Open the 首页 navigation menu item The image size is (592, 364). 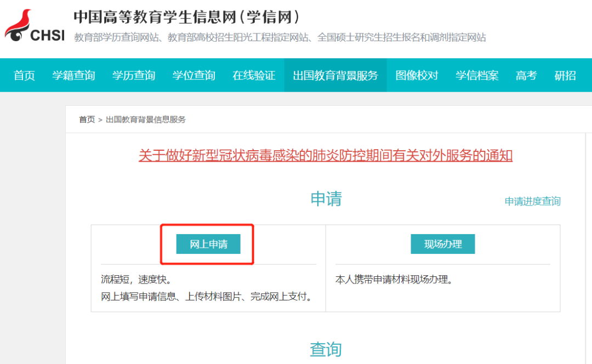click(x=24, y=76)
